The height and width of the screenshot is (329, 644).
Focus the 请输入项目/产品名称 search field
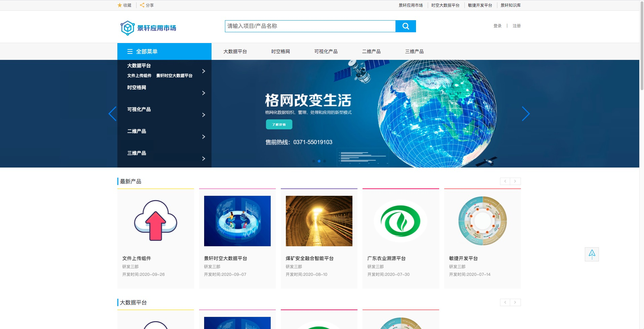[x=310, y=26]
